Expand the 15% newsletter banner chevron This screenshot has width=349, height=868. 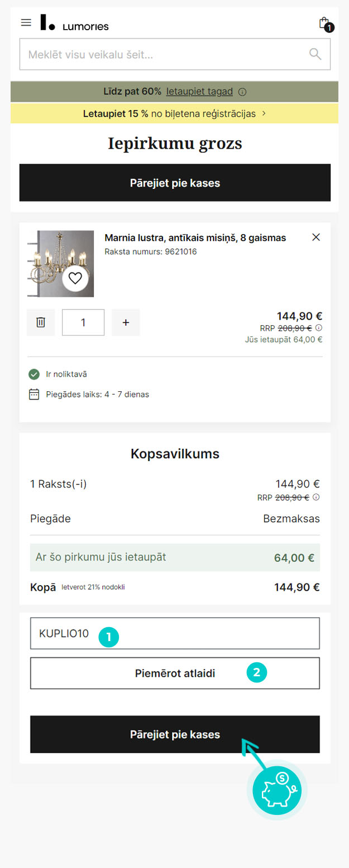point(264,113)
